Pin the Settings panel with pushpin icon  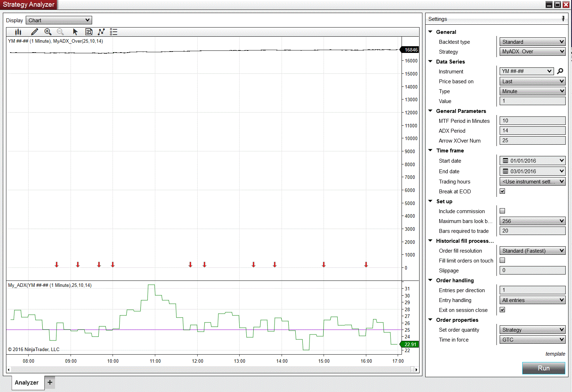click(x=563, y=19)
